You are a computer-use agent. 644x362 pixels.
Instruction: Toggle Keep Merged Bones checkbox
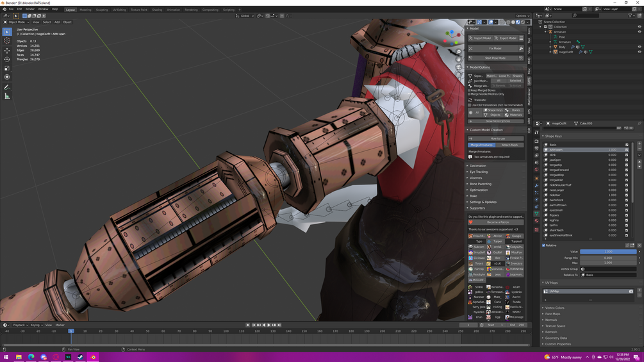pyautogui.click(x=469, y=90)
